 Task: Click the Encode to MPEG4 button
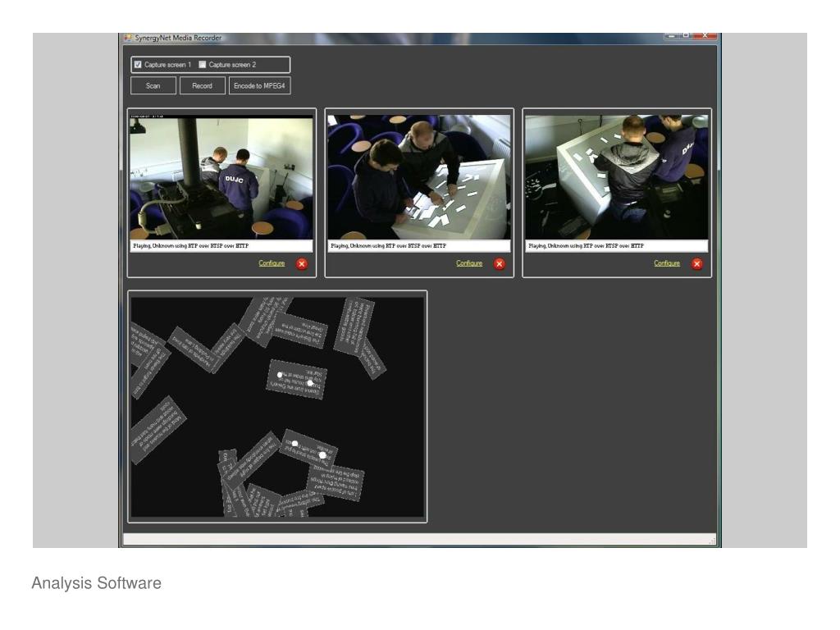point(259,86)
